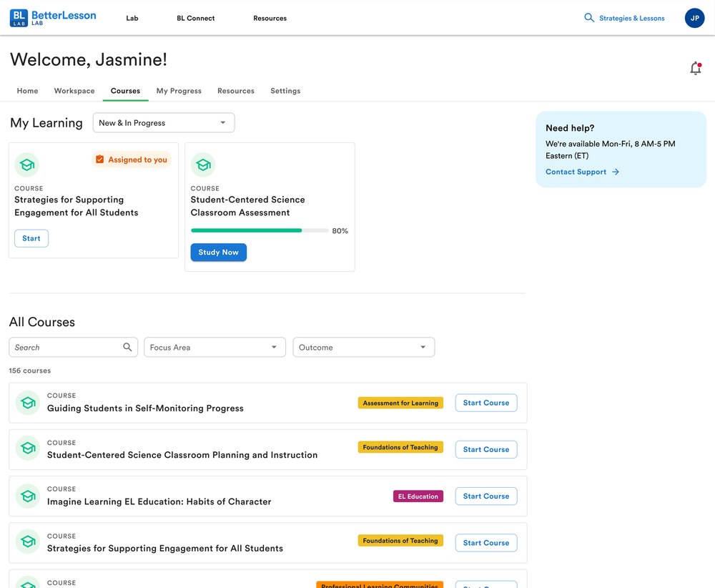The width and height of the screenshot is (715, 588).
Task: Click the Guiding Students in Self-Monitoring Progress title
Action: pyautogui.click(x=145, y=408)
